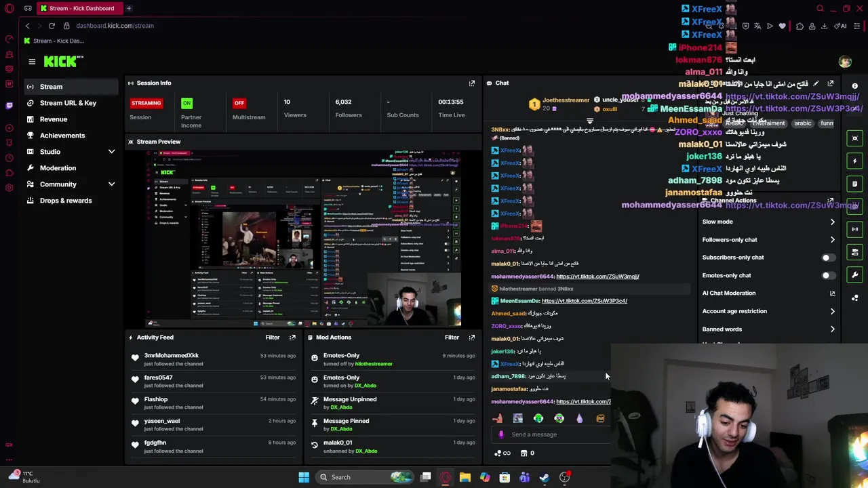This screenshot has height=488, width=868.
Task: Open Windows Start menu
Action: click(x=304, y=477)
